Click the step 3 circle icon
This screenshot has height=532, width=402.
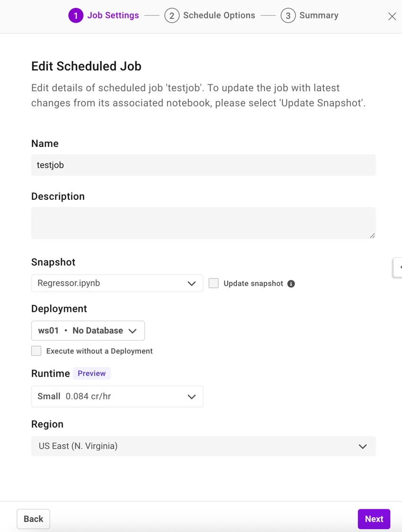[x=288, y=15]
